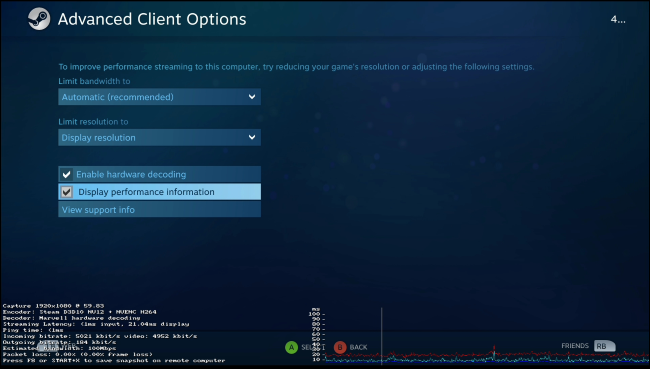Toggle Display performance information checkbox
Screen dimensions: 650x369
159,192
